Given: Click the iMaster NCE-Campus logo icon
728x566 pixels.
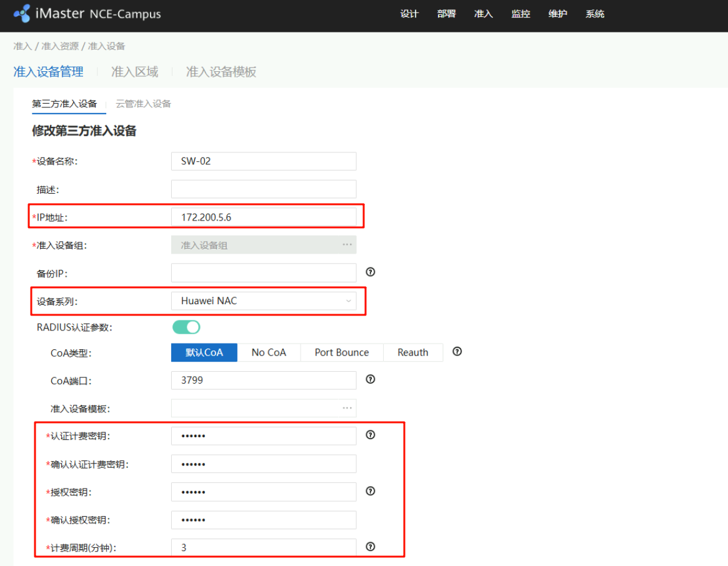Looking at the screenshot, I should pos(22,14).
